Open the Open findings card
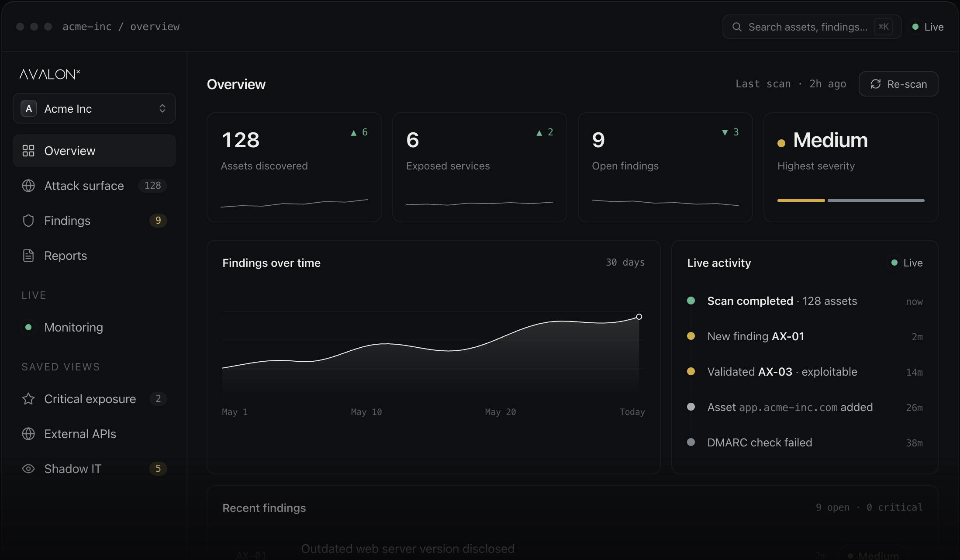Image resolution: width=960 pixels, height=560 pixels. pos(665,167)
